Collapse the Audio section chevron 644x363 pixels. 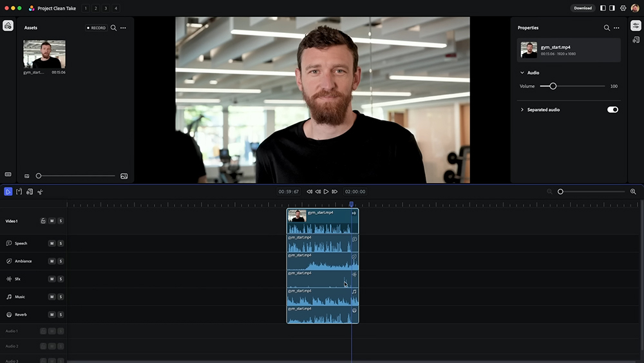pyautogui.click(x=522, y=73)
